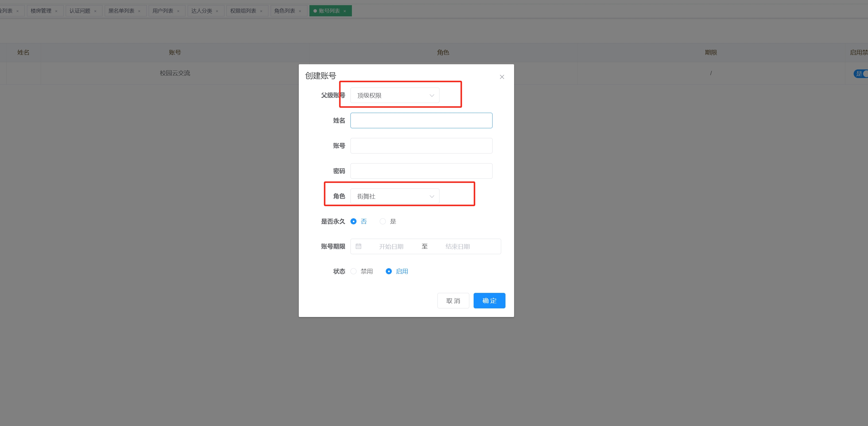Click 开始日期 in date range picker
The image size is (868, 426).
pos(391,246)
